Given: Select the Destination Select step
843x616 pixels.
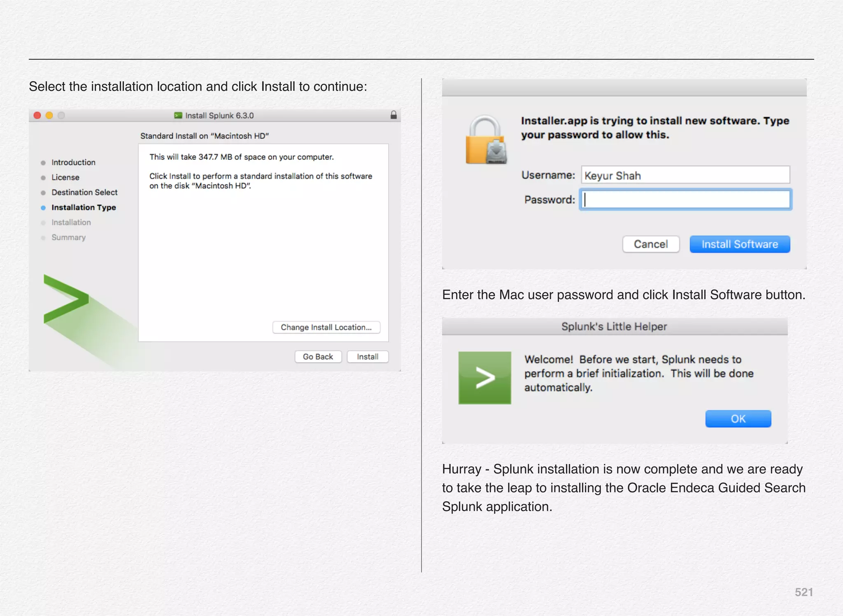Looking at the screenshot, I should (x=84, y=192).
